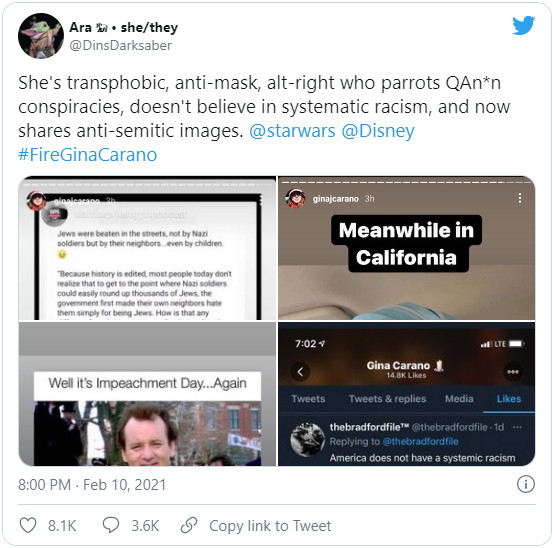Open the more options dots beside Gina Carano
This screenshot has width=554, height=548.
point(513,372)
